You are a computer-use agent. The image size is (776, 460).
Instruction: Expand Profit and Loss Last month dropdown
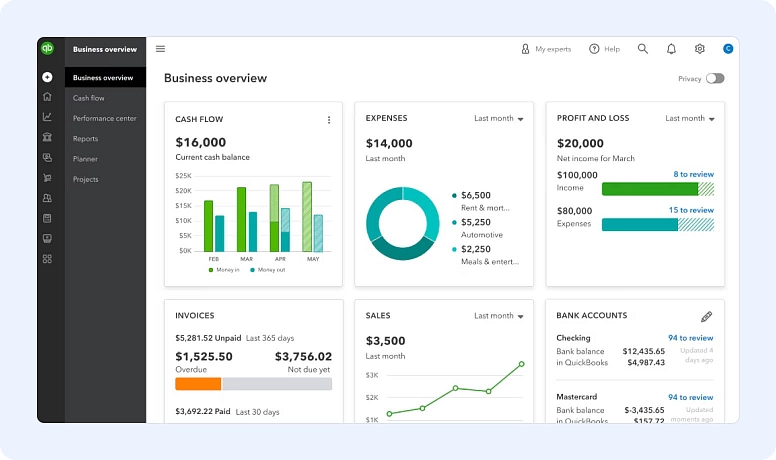tap(690, 118)
